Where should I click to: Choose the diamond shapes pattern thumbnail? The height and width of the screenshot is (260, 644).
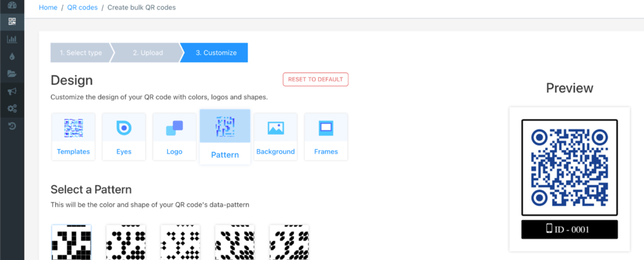[180, 242]
